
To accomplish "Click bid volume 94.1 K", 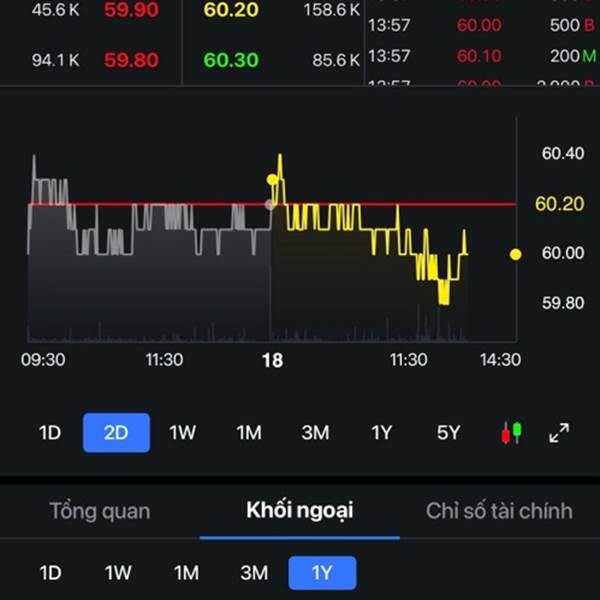I will pyautogui.click(x=55, y=60).
